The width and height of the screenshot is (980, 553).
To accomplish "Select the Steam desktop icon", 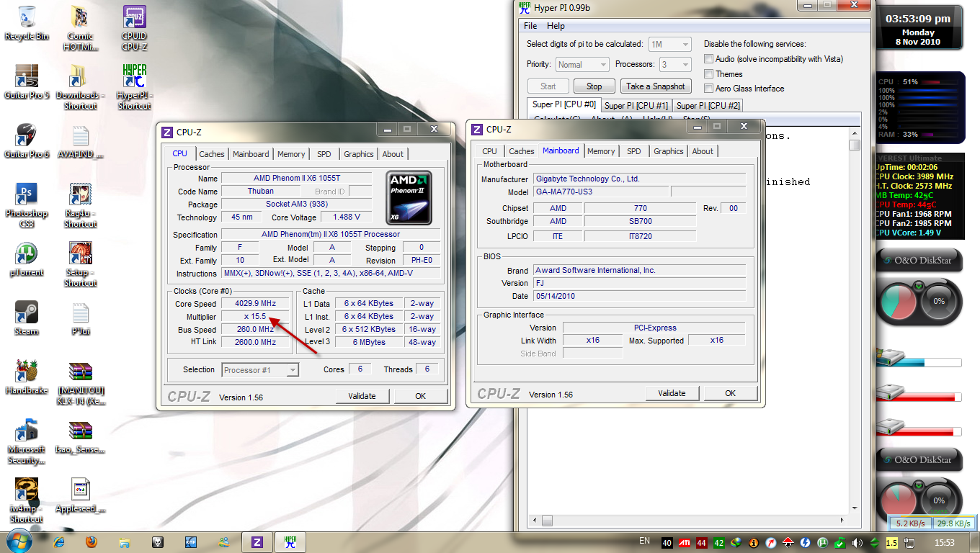I will pyautogui.click(x=27, y=318).
